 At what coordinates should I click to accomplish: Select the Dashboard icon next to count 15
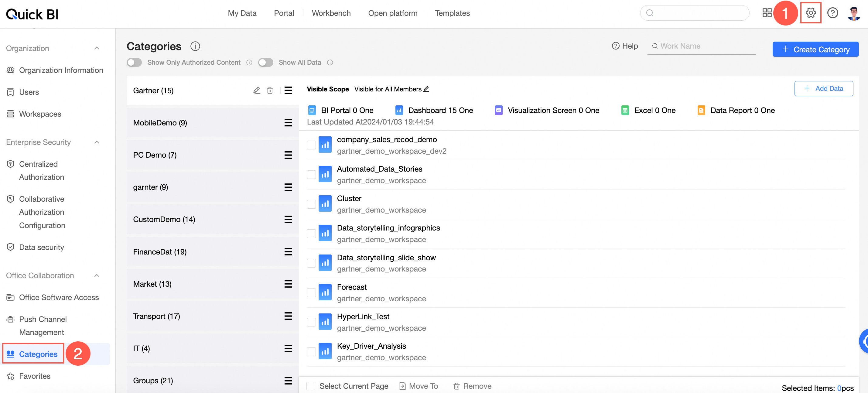(x=399, y=110)
